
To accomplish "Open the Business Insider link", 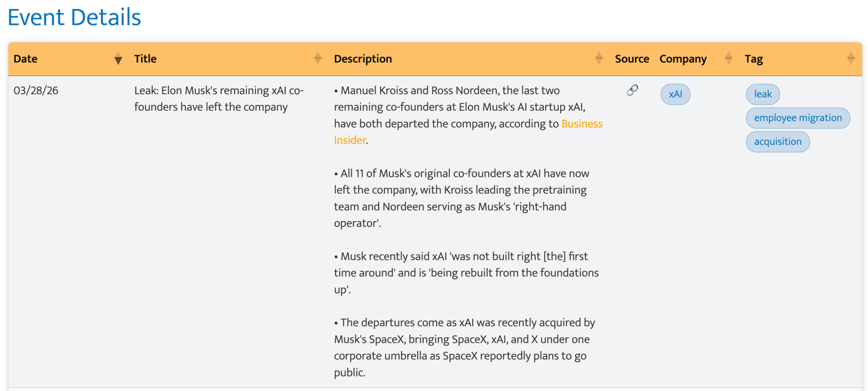I will click(x=581, y=124).
